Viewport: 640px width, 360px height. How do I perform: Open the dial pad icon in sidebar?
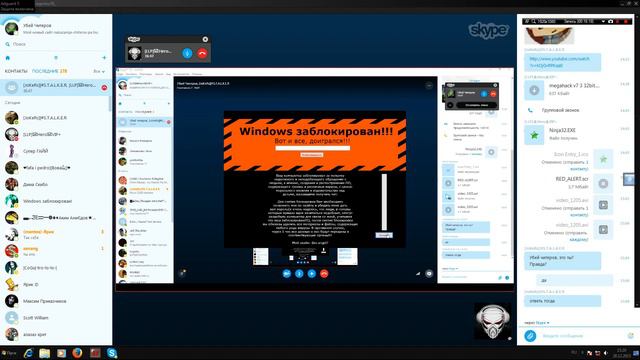[x=56, y=58]
